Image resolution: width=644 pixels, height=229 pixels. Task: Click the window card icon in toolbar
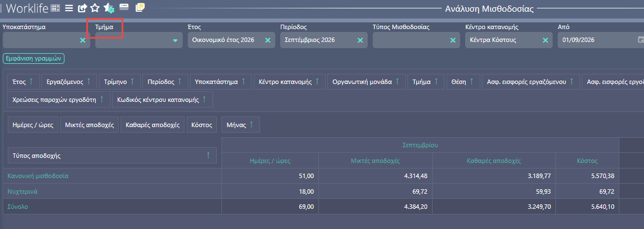(124, 7)
